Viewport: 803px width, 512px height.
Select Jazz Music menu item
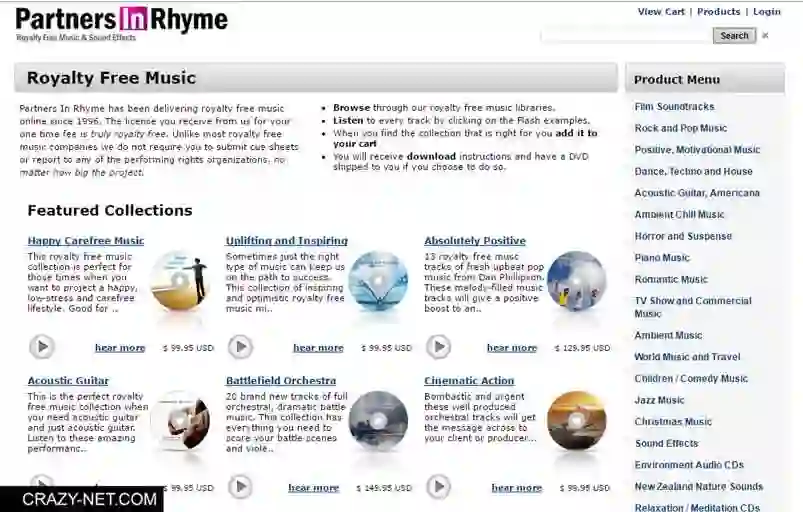[659, 400]
